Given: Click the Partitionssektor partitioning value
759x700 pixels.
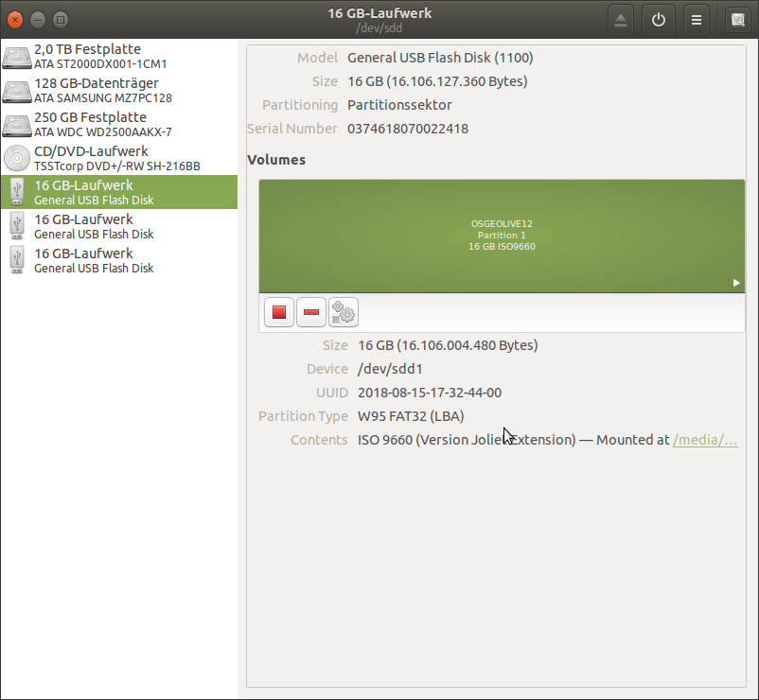Looking at the screenshot, I should 399,105.
